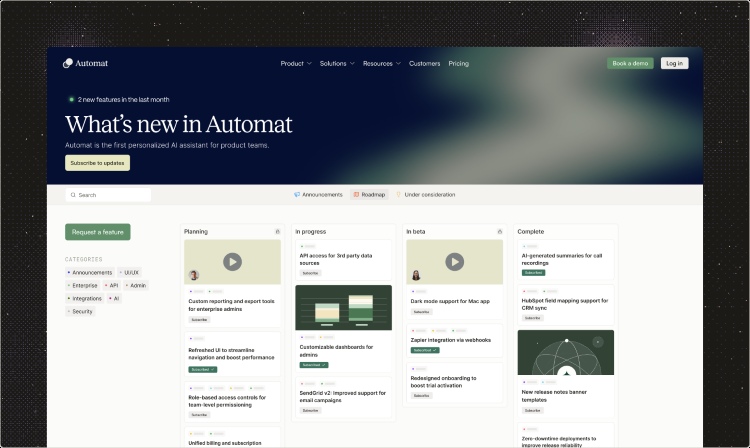Open Customizable dashboards for admins title

[x=336, y=351]
